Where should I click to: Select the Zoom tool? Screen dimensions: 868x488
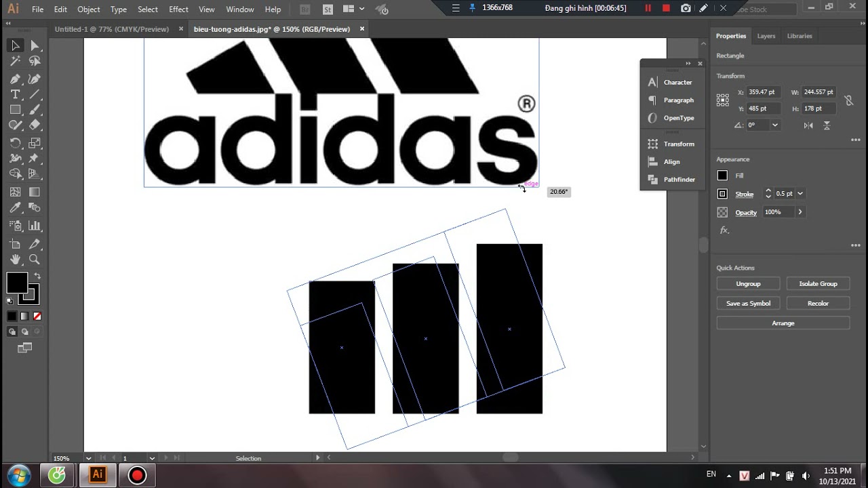coord(35,260)
